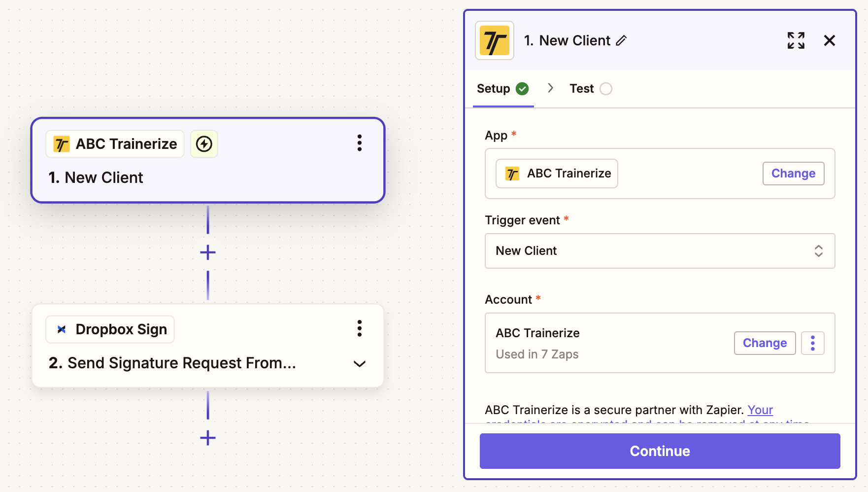Click the instant trigger lightning icon
Viewport: 868px width, 492px height.
coord(204,144)
